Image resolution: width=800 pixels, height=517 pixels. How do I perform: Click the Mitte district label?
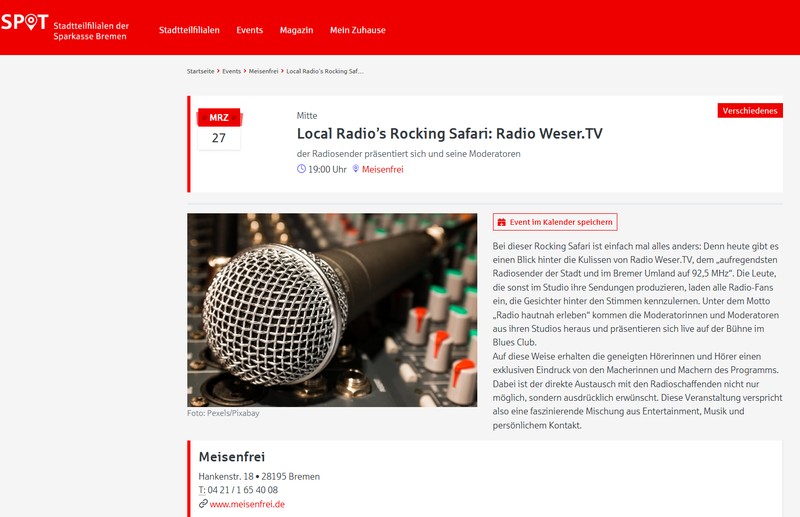tap(307, 116)
